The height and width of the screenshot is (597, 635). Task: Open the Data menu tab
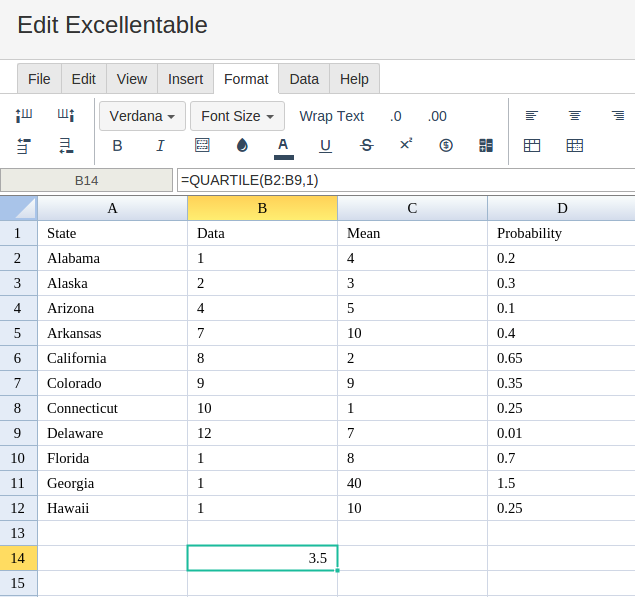[304, 79]
